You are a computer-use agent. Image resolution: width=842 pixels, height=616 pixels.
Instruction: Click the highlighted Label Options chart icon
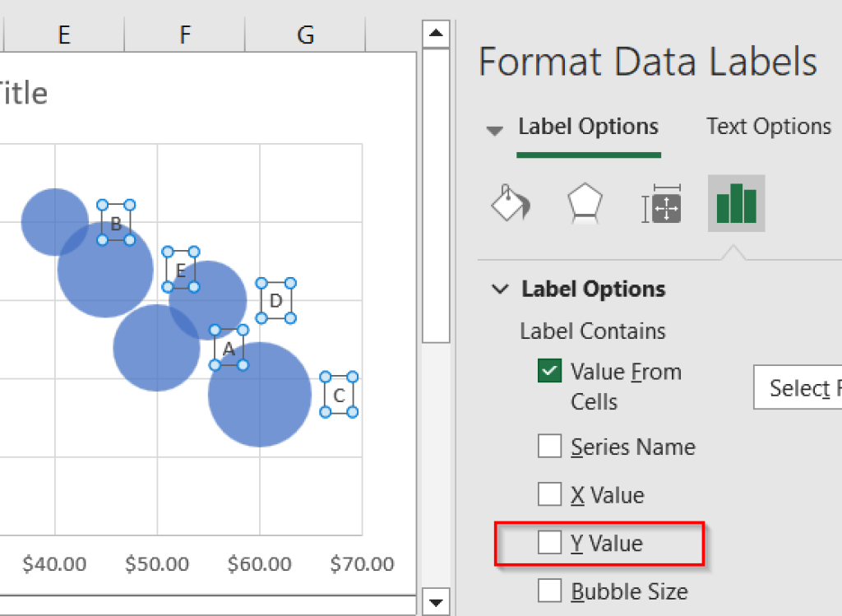pyautogui.click(x=736, y=203)
